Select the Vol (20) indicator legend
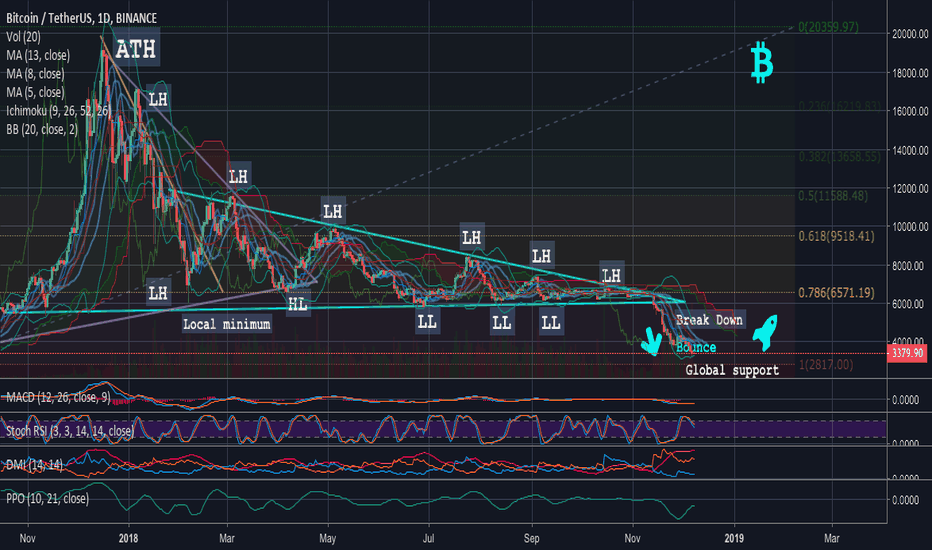 coord(24,37)
